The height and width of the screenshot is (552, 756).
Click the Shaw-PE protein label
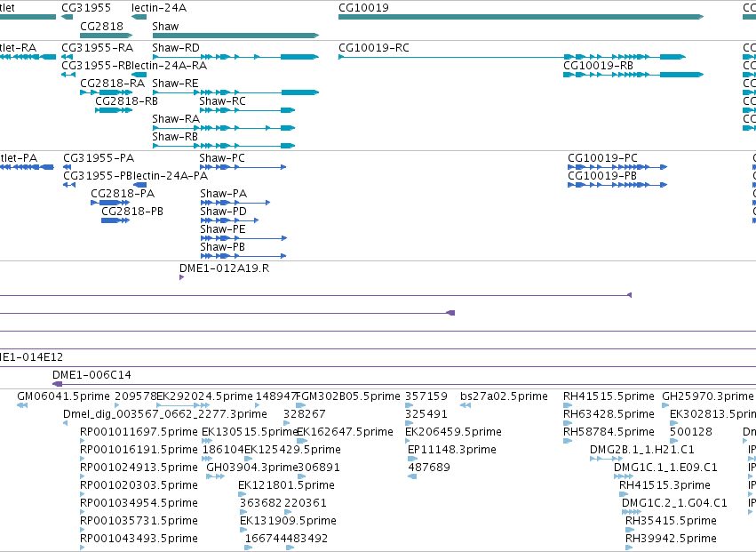tap(223, 228)
